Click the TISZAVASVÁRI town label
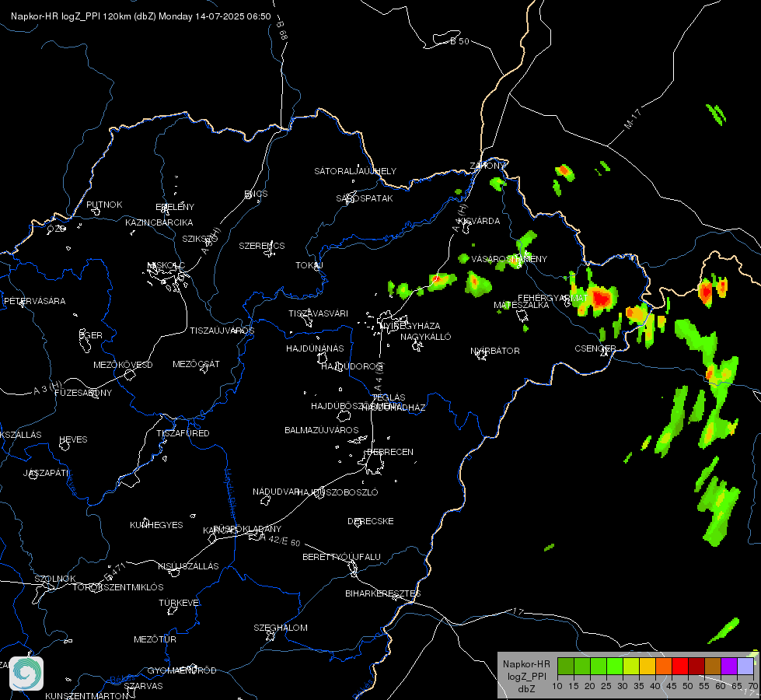 point(319,313)
